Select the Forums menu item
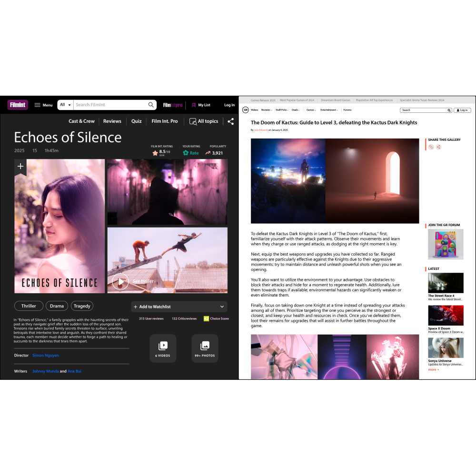Image resolution: width=476 pixels, height=476 pixels. pos(347,110)
